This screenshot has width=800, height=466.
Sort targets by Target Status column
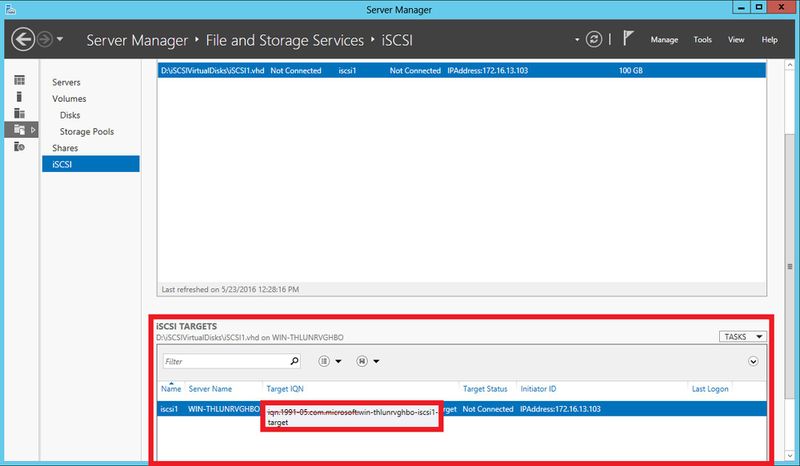485,388
